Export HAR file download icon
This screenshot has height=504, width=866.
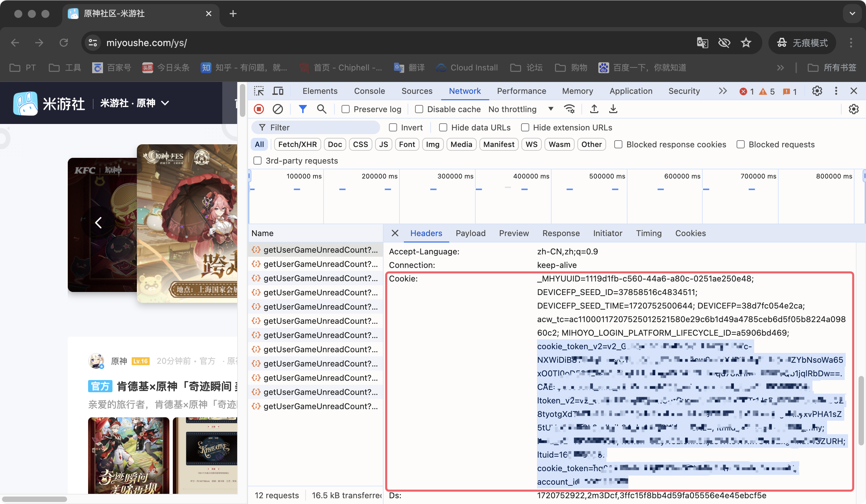[x=613, y=109]
